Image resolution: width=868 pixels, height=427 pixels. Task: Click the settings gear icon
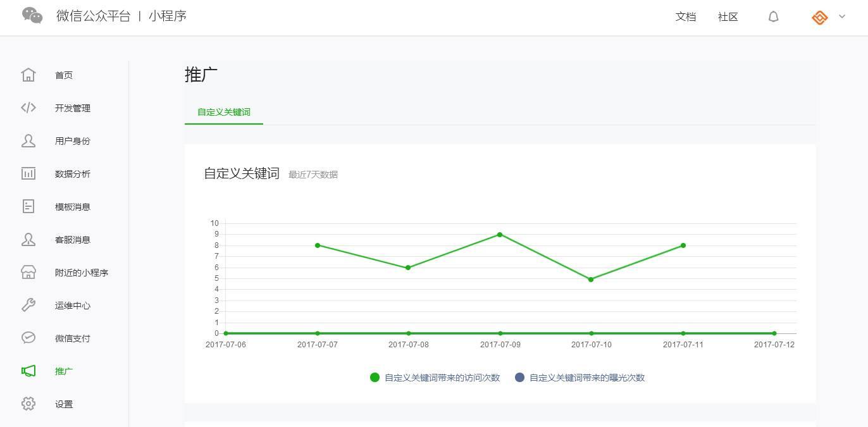click(x=28, y=404)
